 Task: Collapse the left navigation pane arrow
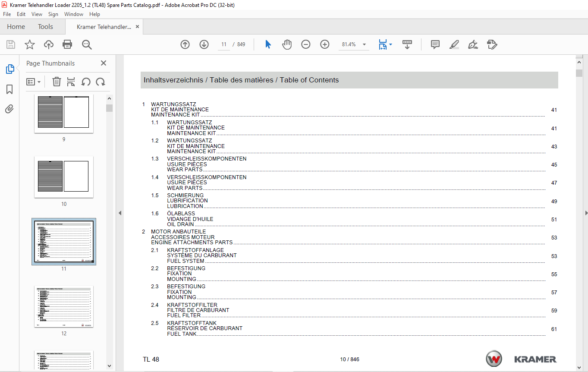tap(120, 213)
